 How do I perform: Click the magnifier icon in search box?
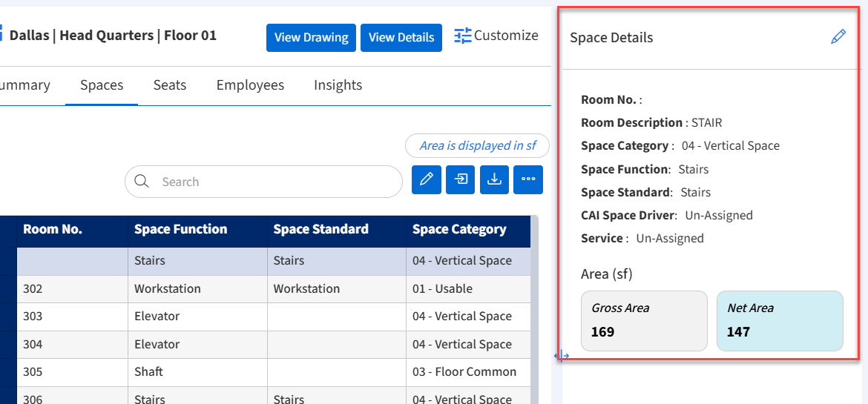[x=142, y=182]
